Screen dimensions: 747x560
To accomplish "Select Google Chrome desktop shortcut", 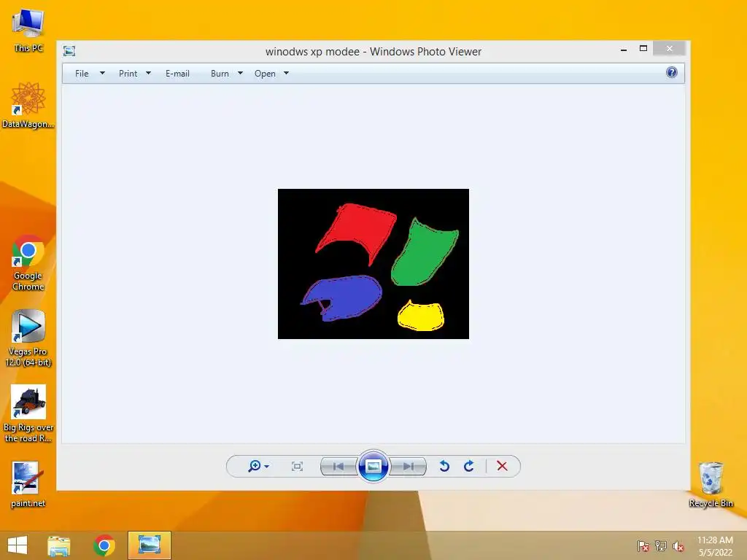I will [28, 262].
